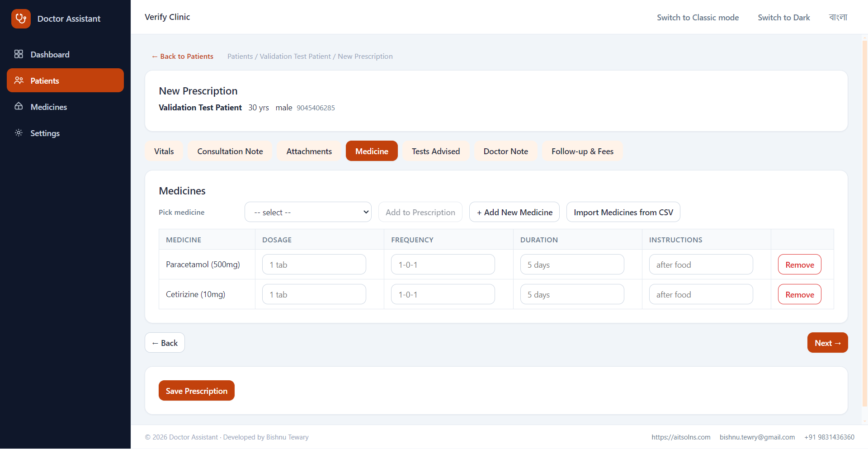Edit the Paracetamol instructions field
This screenshot has height=449, width=868.
[701, 265]
